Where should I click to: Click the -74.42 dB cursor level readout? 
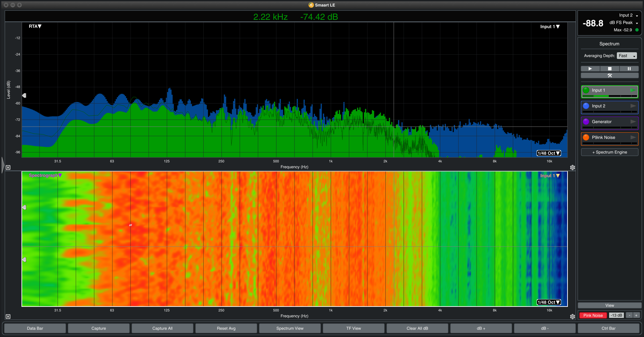(319, 17)
